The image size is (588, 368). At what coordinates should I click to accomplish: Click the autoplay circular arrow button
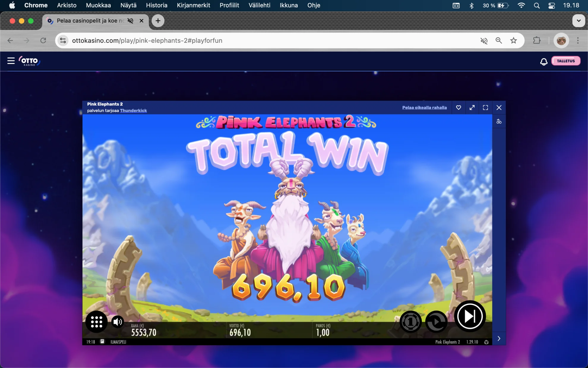coord(436,322)
